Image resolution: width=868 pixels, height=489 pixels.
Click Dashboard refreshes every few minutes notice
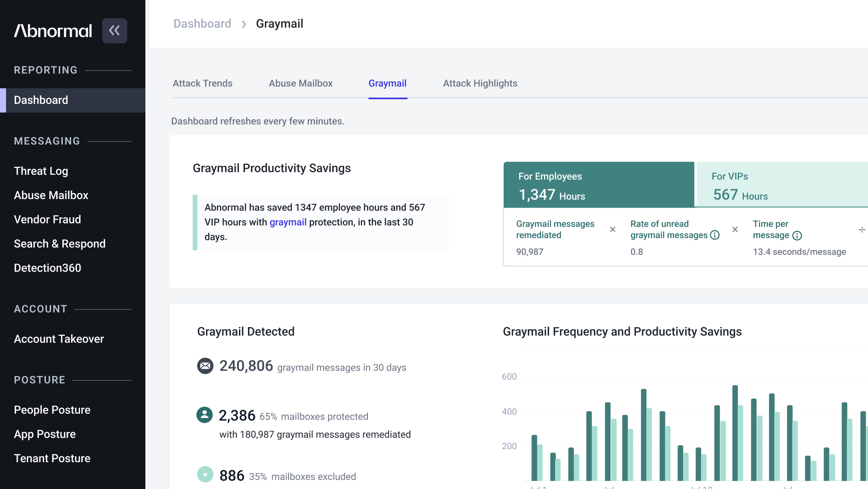tap(258, 122)
